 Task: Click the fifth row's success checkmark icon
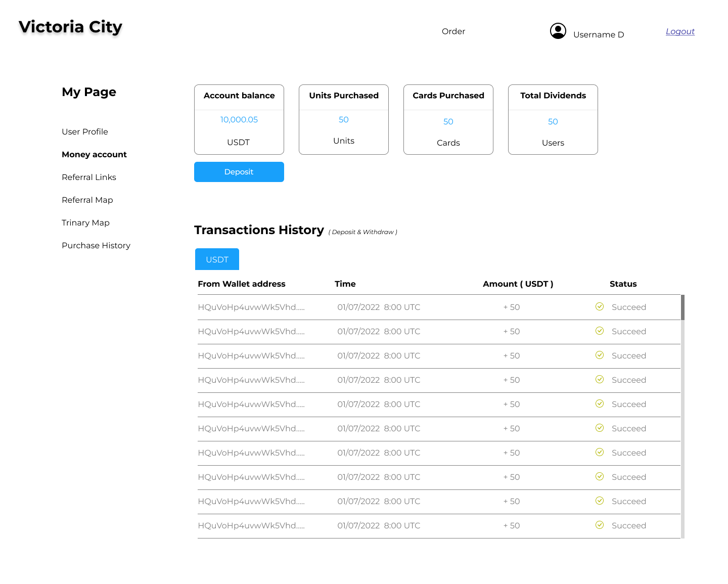600,403
